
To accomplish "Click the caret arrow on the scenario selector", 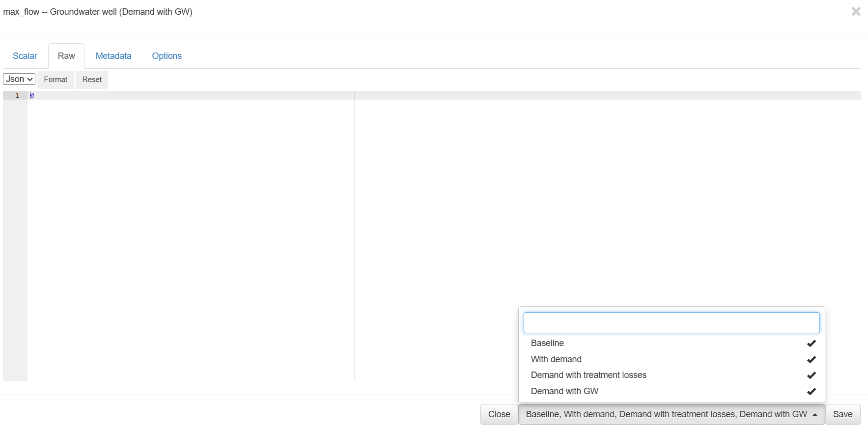I will (x=815, y=415).
